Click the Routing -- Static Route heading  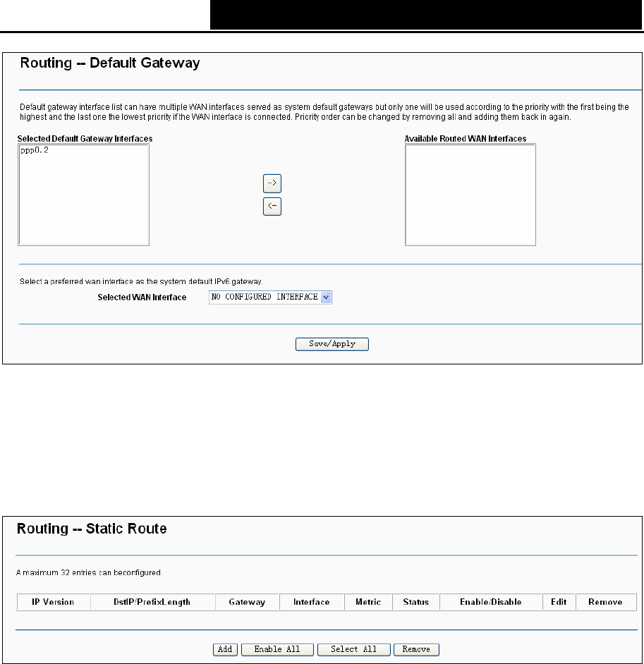[92, 529]
